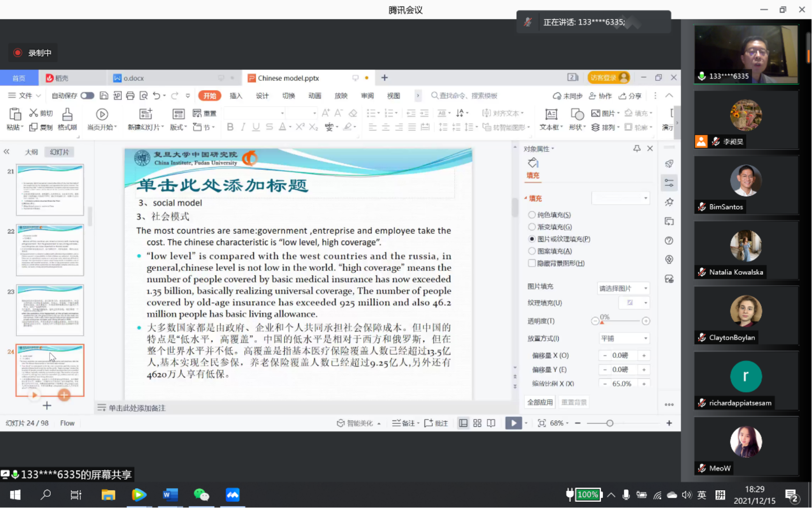This screenshot has width=812, height=508.
Task: Select the 图片或纹理填充 radio button
Action: click(x=531, y=239)
